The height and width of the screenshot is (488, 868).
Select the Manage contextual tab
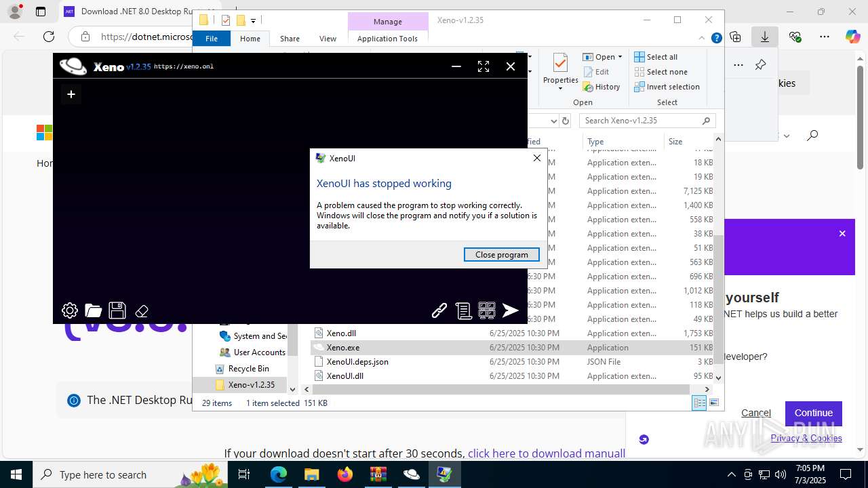[388, 22]
